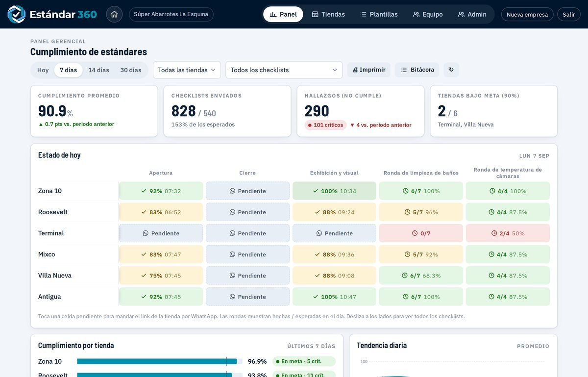Switch to the Panel tab

tap(283, 14)
